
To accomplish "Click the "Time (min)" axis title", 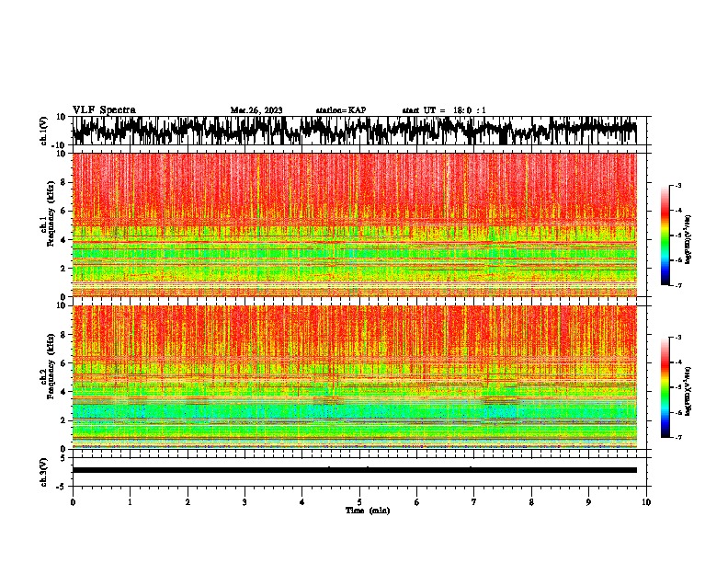I will (x=368, y=511).
